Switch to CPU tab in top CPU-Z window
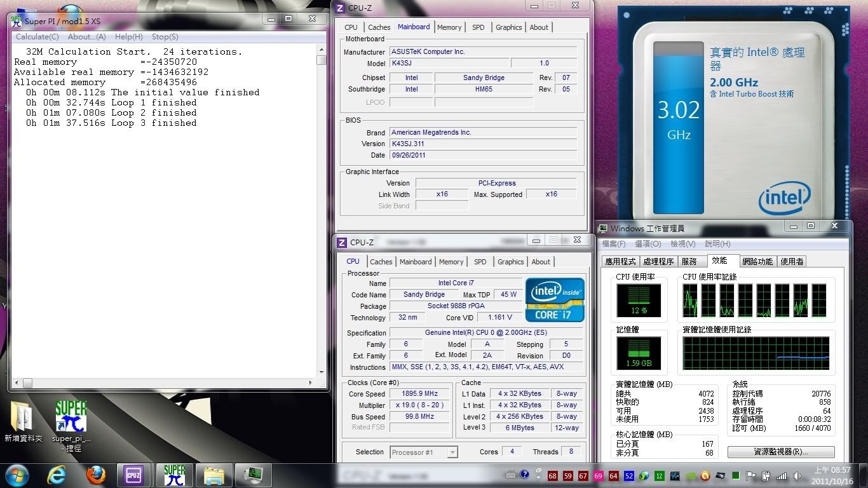Screen dimensions: 868x488 click(351, 27)
